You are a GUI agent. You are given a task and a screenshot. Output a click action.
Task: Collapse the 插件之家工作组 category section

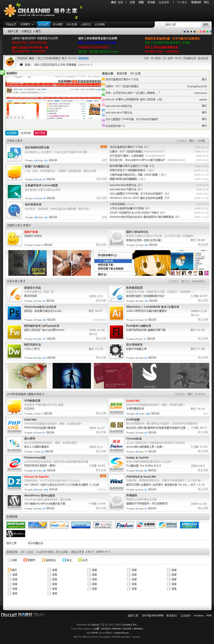pos(207,225)
